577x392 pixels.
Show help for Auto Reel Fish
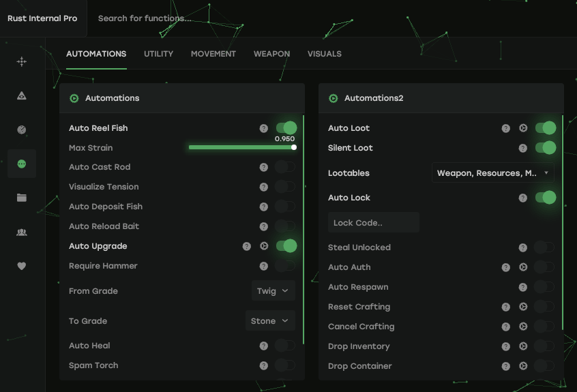264,128
